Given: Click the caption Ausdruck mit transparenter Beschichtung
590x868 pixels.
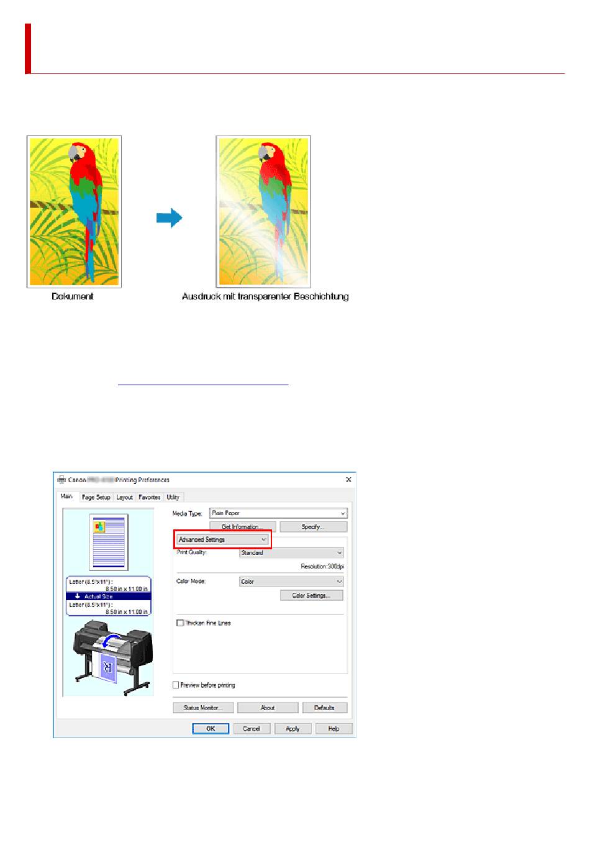Looking at the screenshot, I should [265, 296].
